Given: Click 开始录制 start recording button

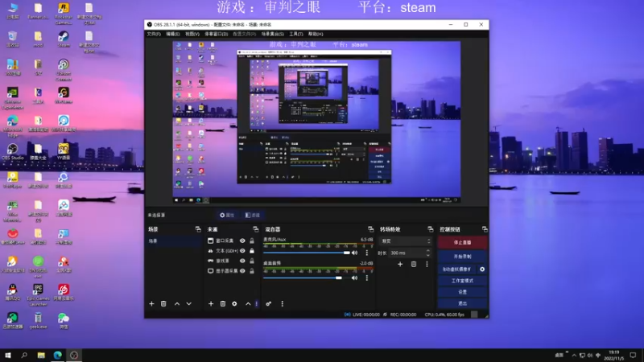Looking at the screenshot, I should coord(462,257).
